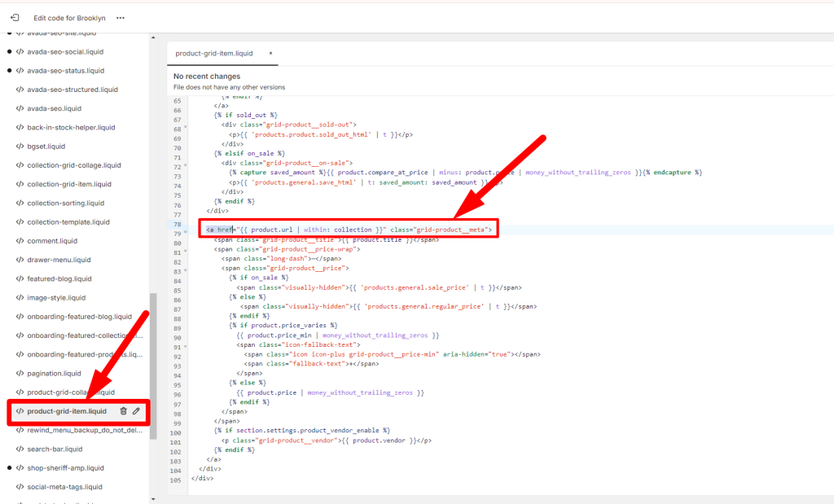Close the product-grid-item.liquid tab
This screenshot has height=504, width=834.
click(x=270, y=53)
